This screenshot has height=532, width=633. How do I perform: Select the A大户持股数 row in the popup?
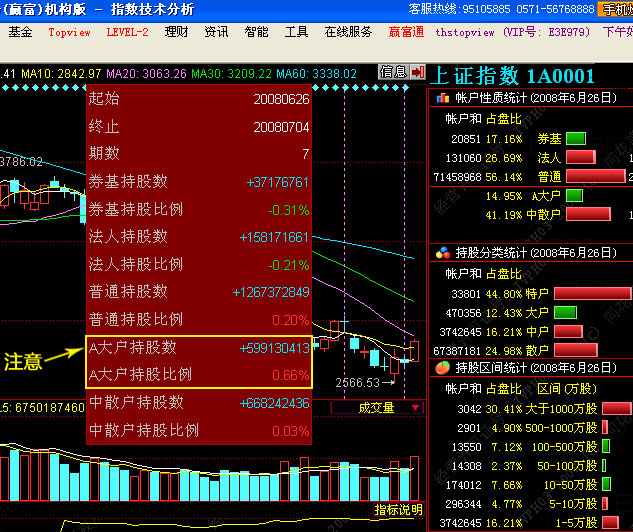[x=198, y=348]
